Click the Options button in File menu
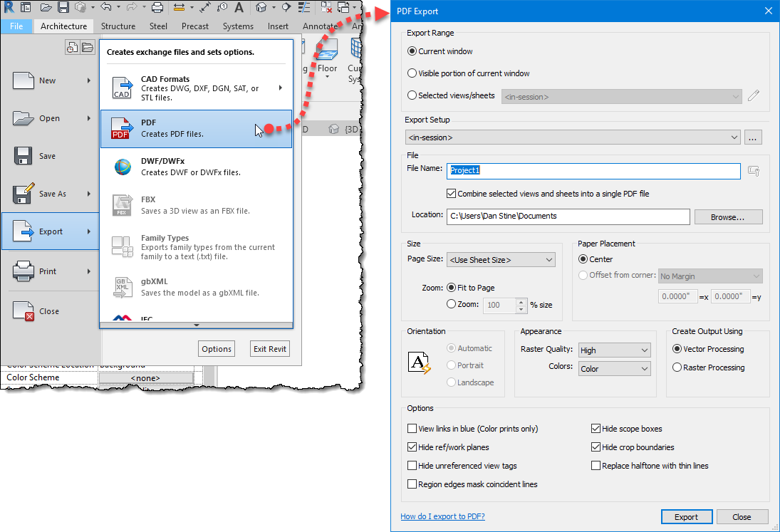The image size is (780, 532). coord(217,349)
